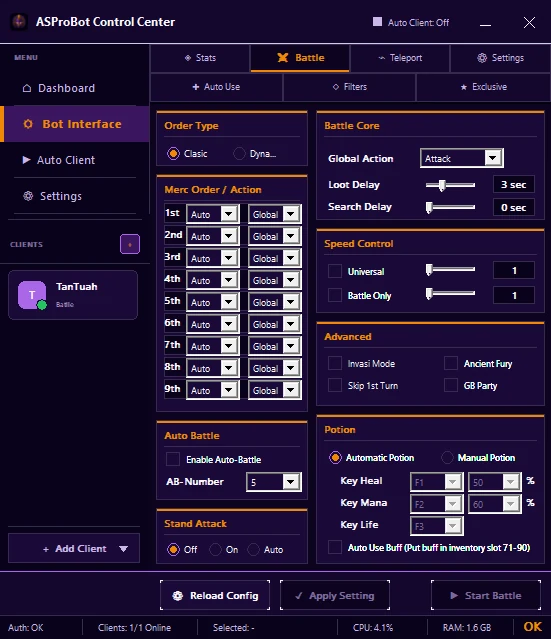Check the Auto Use Buff checkbox

pyautogui.click(x=335, y=547)
